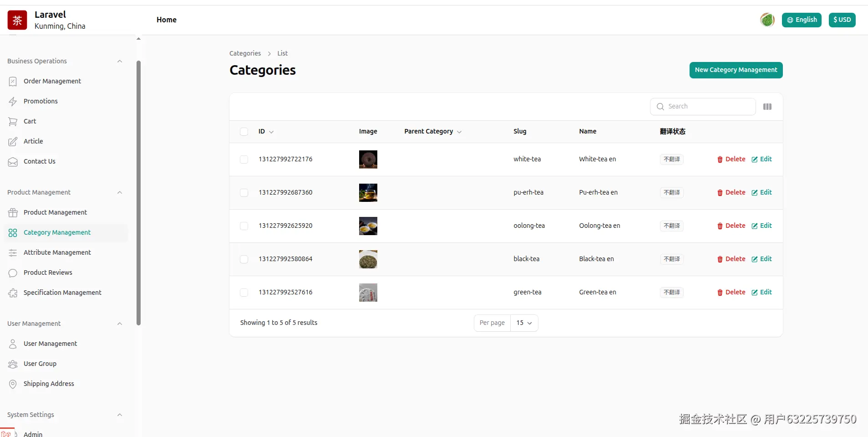Open the user avatar in the header

pos(767,20)
